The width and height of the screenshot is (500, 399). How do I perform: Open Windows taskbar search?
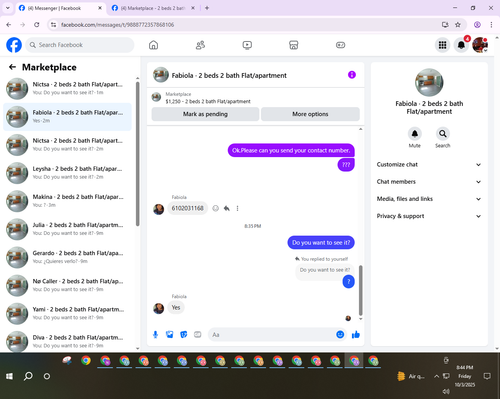tap(28, 376)
